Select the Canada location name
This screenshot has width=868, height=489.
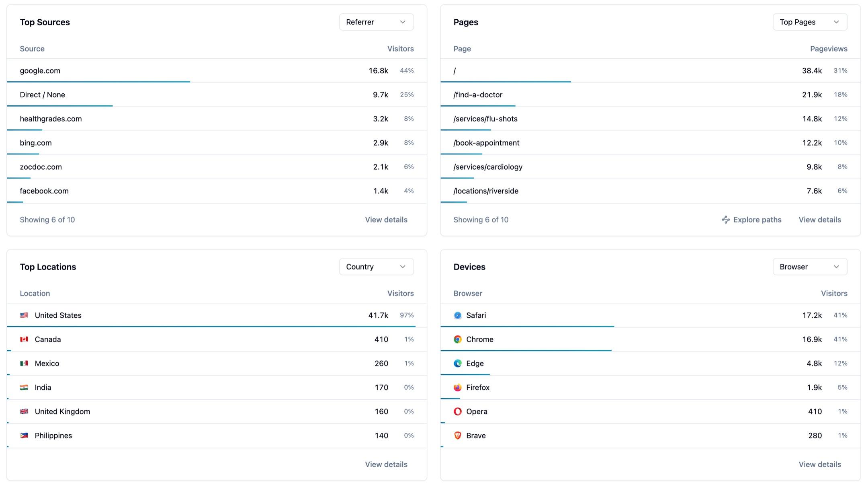(48, 339)
